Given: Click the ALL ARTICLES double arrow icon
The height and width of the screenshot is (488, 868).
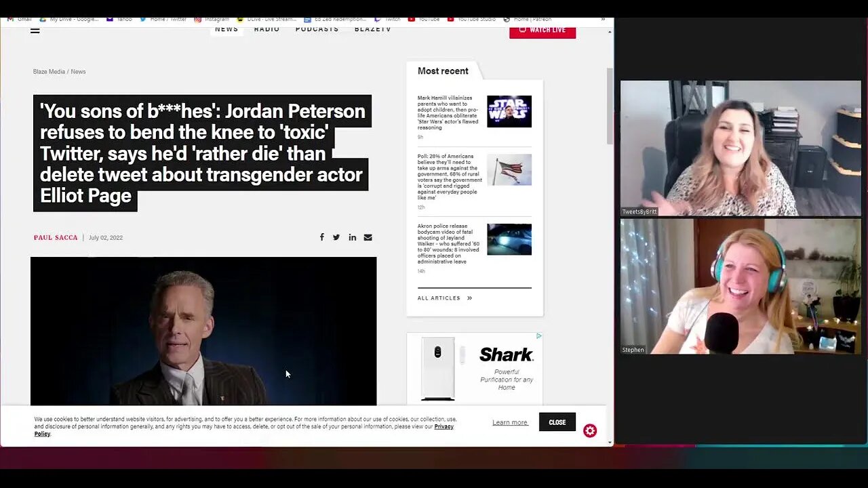Looking at the screenshot, I should (469, 298).
